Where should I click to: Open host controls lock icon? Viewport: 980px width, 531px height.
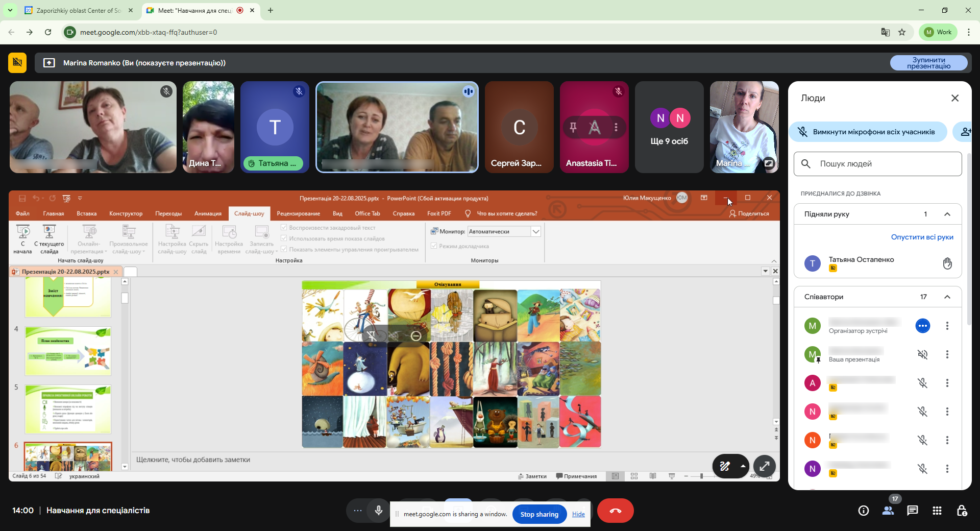point(962,511)
